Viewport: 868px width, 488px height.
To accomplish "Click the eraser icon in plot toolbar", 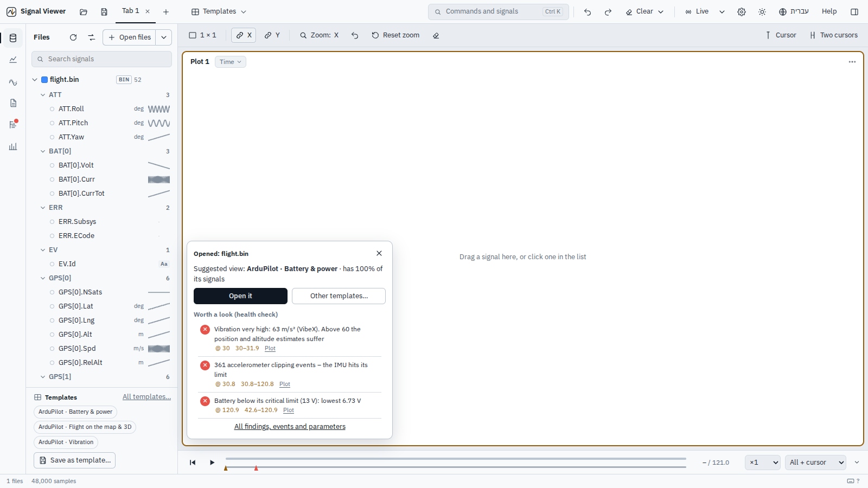I will [x=436, y=35].
